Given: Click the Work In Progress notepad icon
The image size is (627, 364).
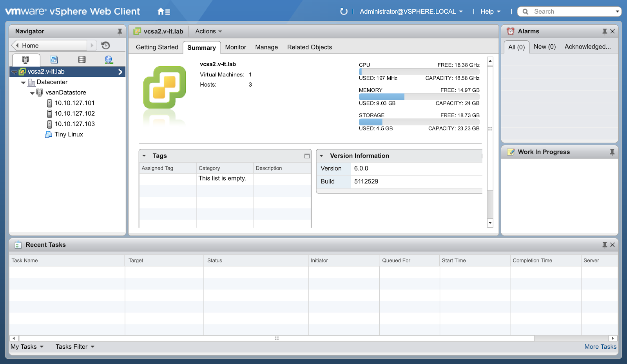Looking at the screenshot, I should 511,152.
